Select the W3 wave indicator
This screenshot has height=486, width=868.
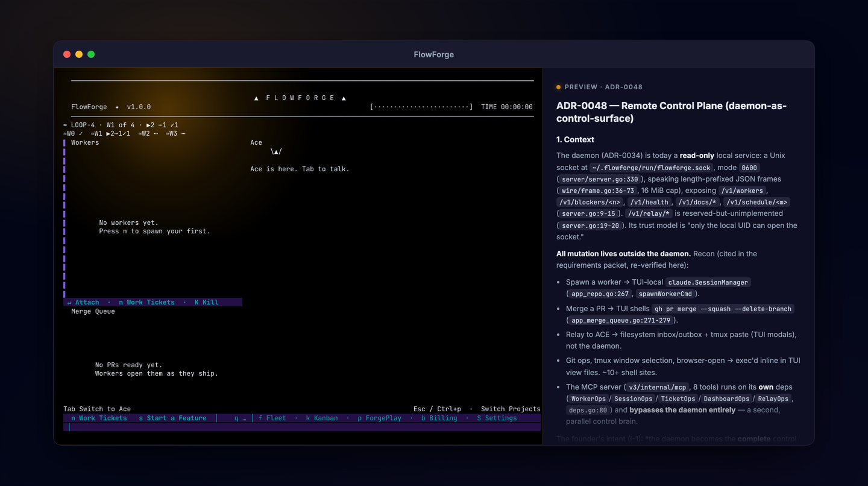(x=176, y=133)
